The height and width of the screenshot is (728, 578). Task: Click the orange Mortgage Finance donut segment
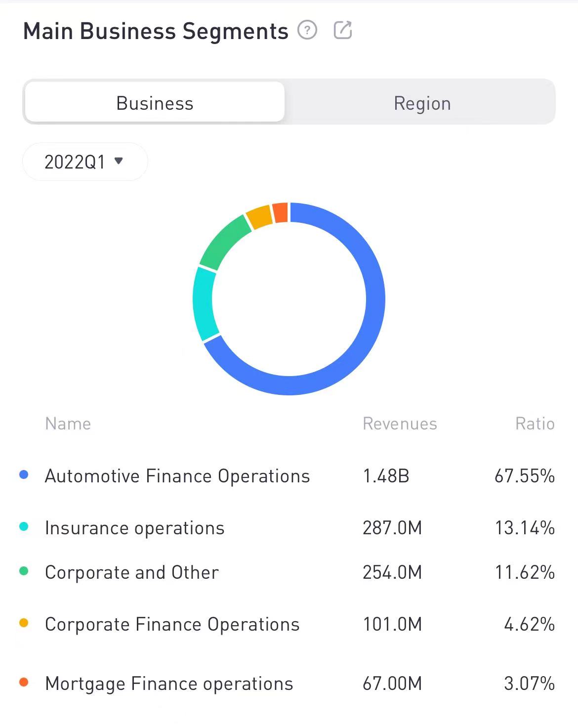tap(280, 213)
